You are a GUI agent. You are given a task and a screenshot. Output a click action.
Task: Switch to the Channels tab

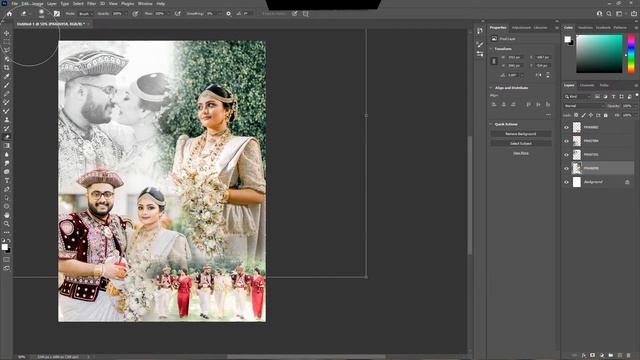point(587,85)
